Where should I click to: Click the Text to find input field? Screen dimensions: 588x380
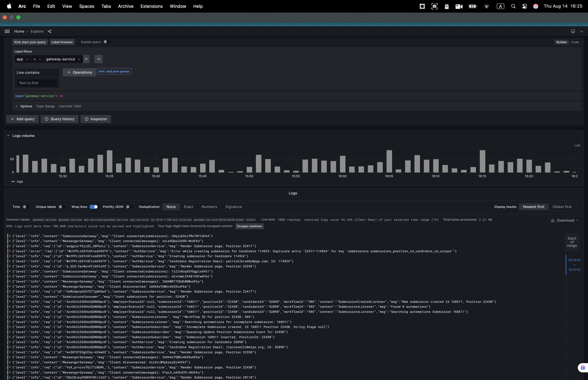click(37, 83)
